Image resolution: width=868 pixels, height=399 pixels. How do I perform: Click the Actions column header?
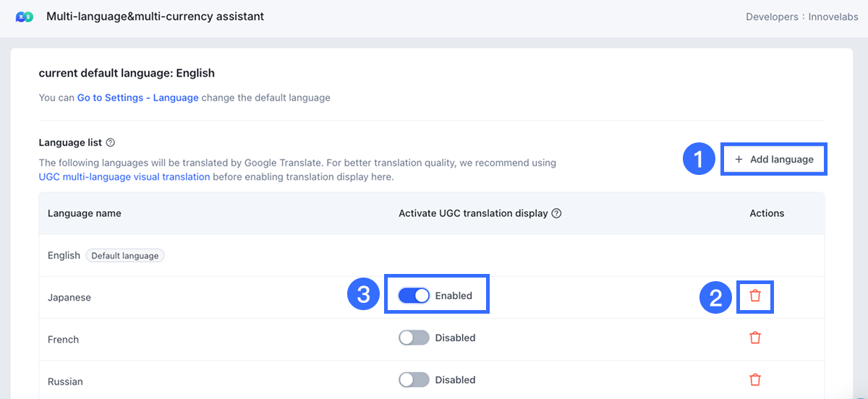(x=767, y=213)
